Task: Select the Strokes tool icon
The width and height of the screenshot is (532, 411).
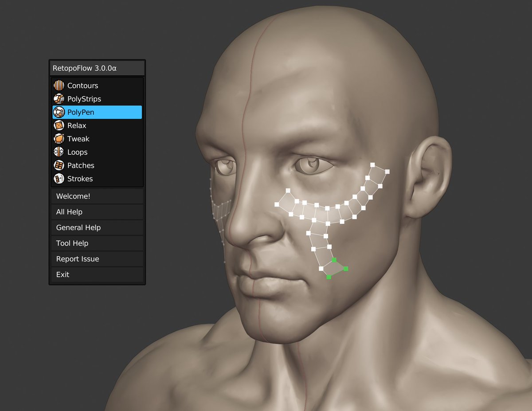Action: point(59,179)
